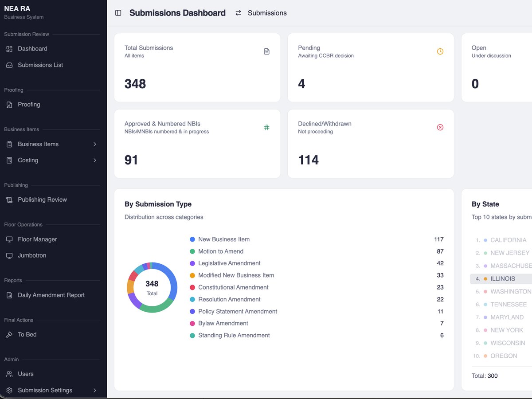The image size is (532, 399).
Task: Click document icon on Total Submissions card
Action: (x=266, y=51)
